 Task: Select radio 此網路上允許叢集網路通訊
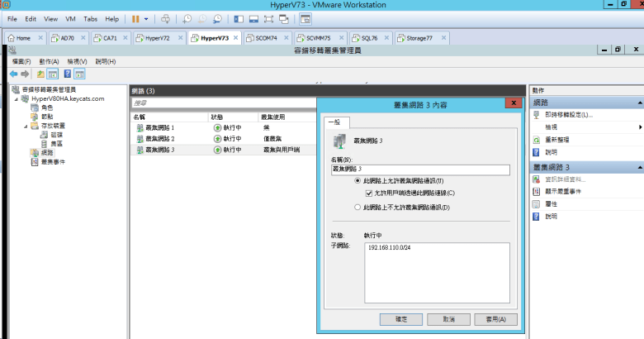(x=357, y=180)
